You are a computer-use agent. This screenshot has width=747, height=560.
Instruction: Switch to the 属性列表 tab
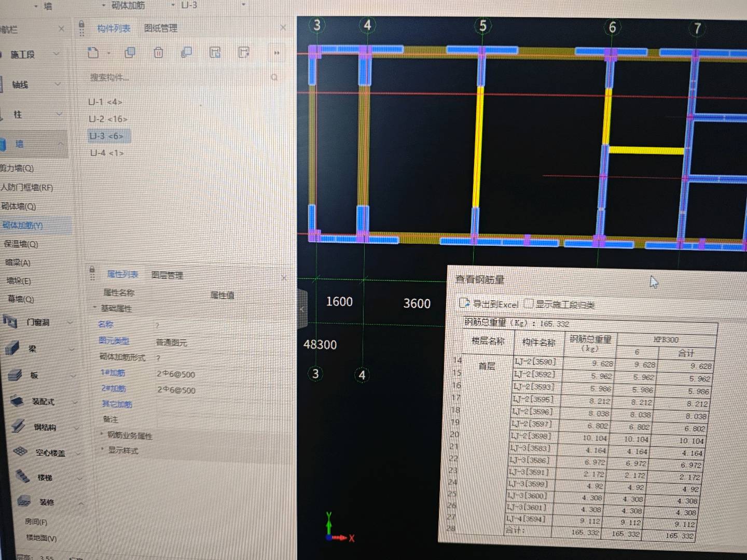coord(122,274)
